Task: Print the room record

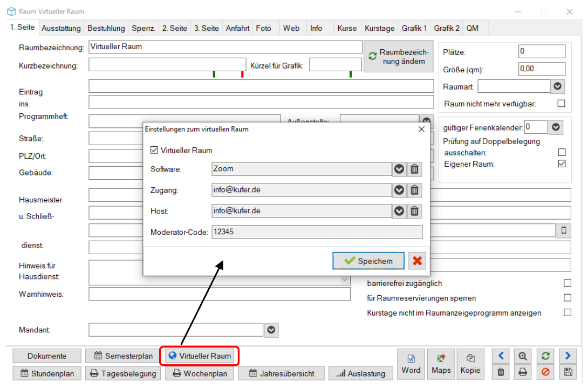Action: pos(523,372)
